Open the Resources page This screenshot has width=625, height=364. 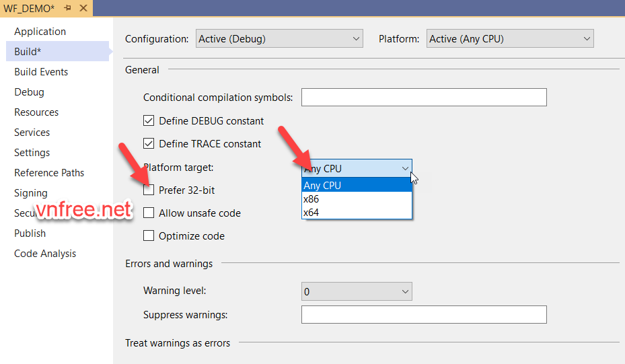pyautogui.click(x=36, y=112)
